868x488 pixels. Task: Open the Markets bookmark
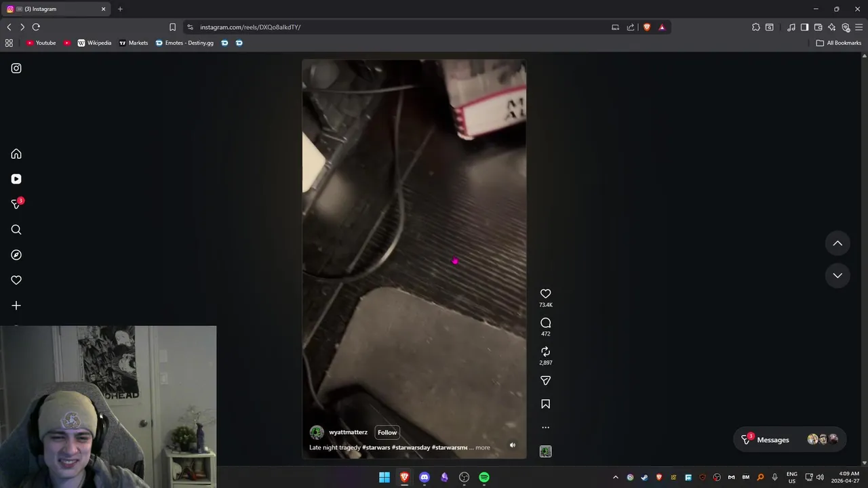(134, 43)
